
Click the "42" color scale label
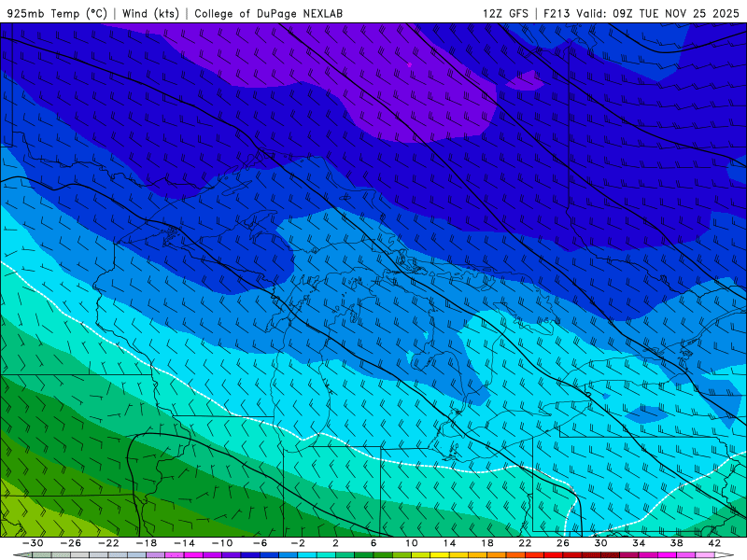[x=714, y=543]
